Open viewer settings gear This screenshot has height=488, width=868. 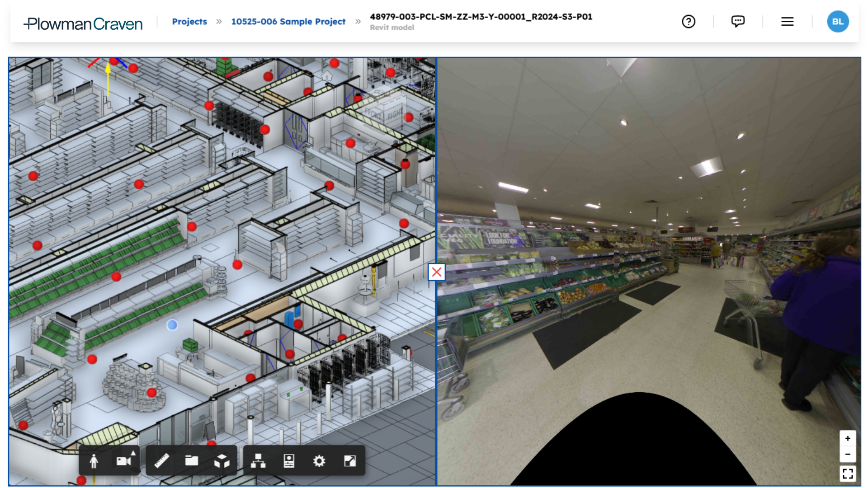coord(319,461)
